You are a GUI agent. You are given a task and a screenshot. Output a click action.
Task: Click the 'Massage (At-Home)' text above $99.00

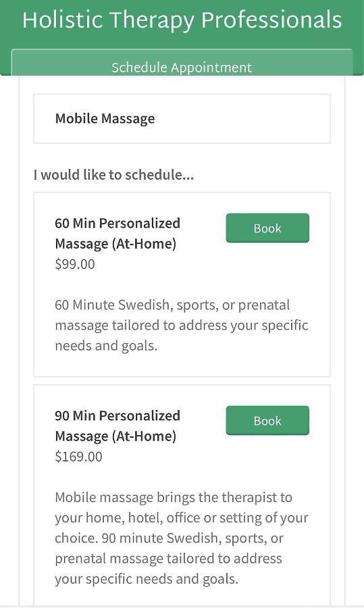pos(115,244)
